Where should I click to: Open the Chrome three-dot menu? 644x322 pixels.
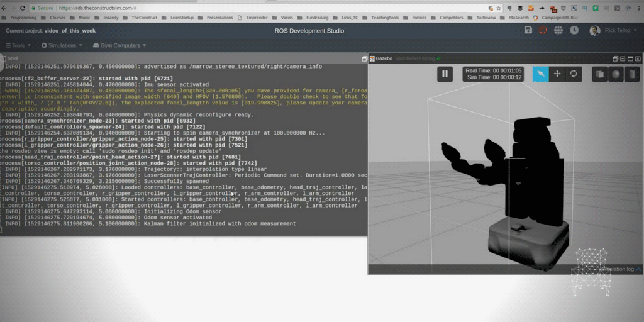tap(639, 8)
